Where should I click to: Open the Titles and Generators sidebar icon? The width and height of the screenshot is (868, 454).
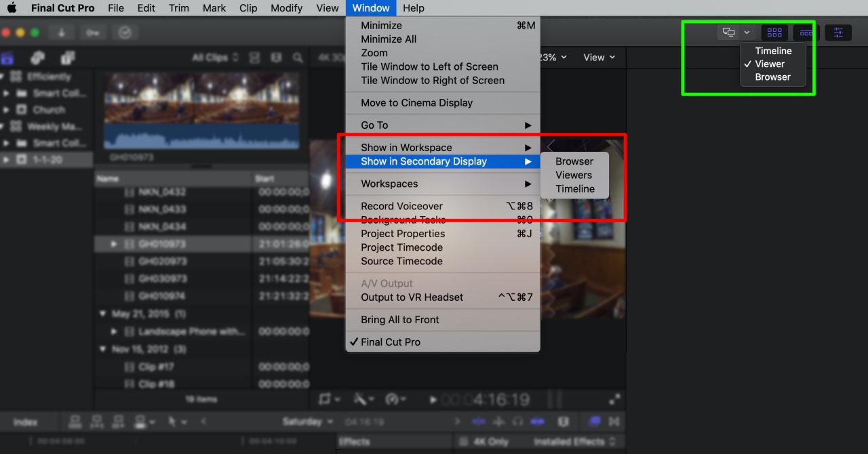pyautogui.click(x=68, y=58)
